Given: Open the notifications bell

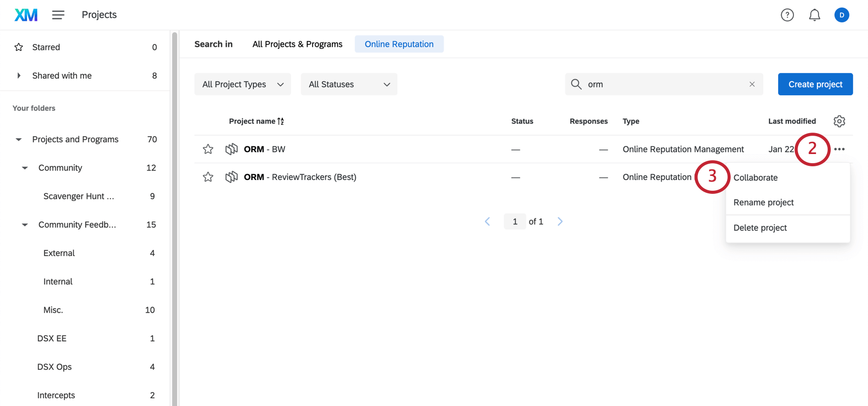Looking at the screenshot, I should click(x=814, y=15).
